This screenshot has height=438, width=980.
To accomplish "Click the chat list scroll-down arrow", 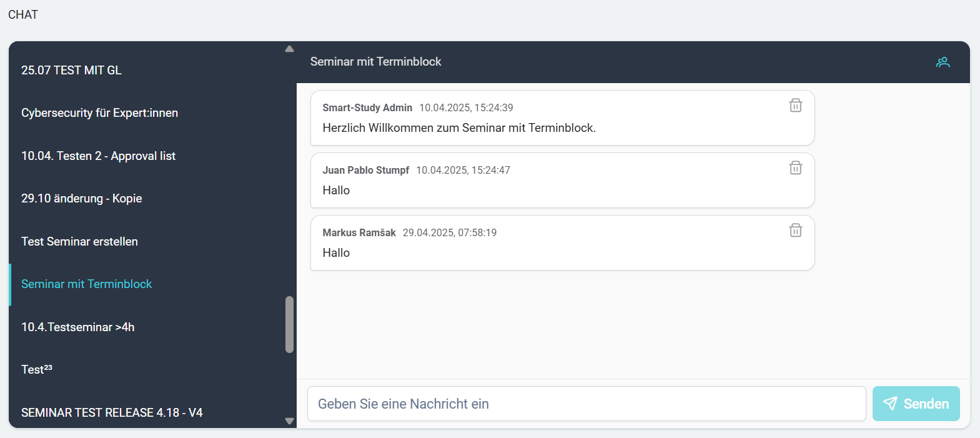I will coord(289,421).
